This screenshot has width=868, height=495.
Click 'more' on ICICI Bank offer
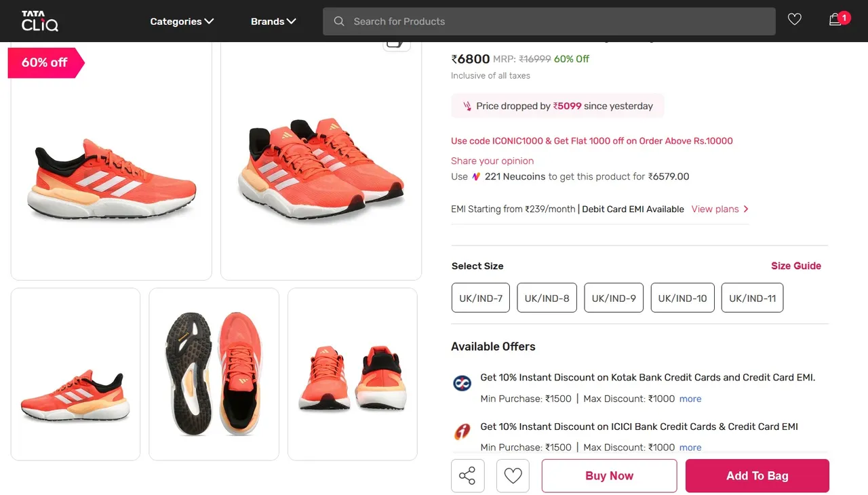(690, 448)
